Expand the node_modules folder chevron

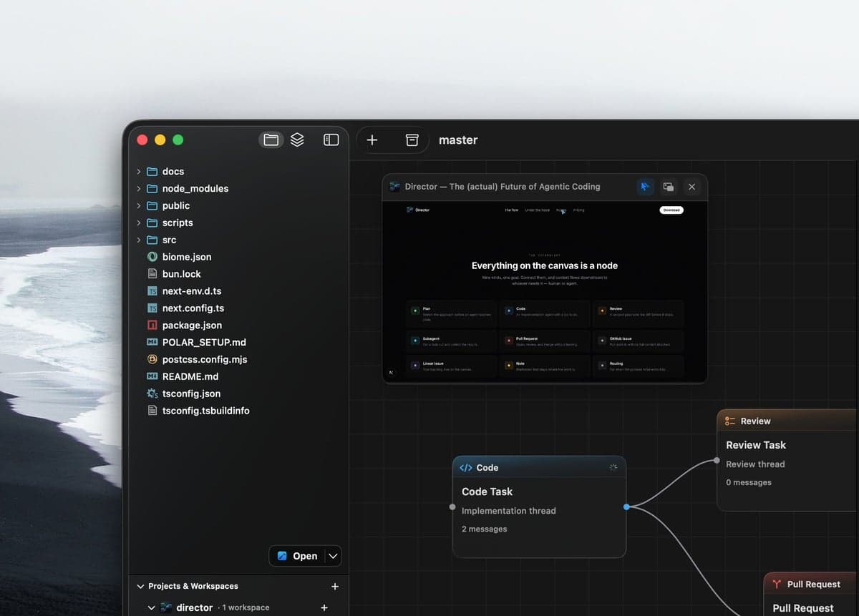click(139, 189)
